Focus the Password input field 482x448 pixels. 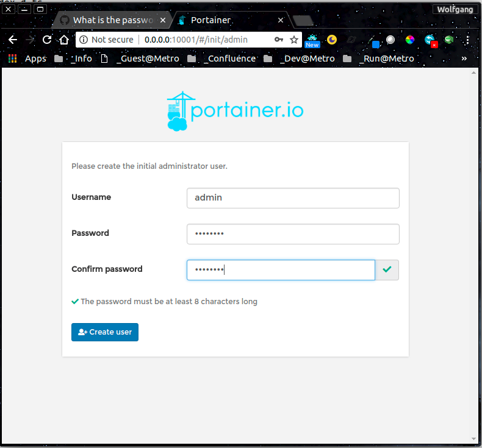pos(293,234)
